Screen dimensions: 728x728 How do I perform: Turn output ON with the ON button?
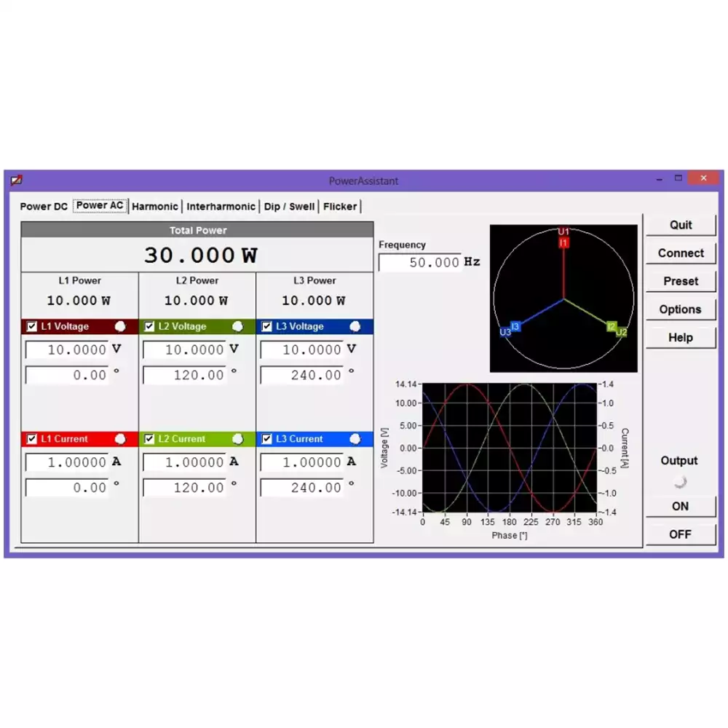[680, 506]
